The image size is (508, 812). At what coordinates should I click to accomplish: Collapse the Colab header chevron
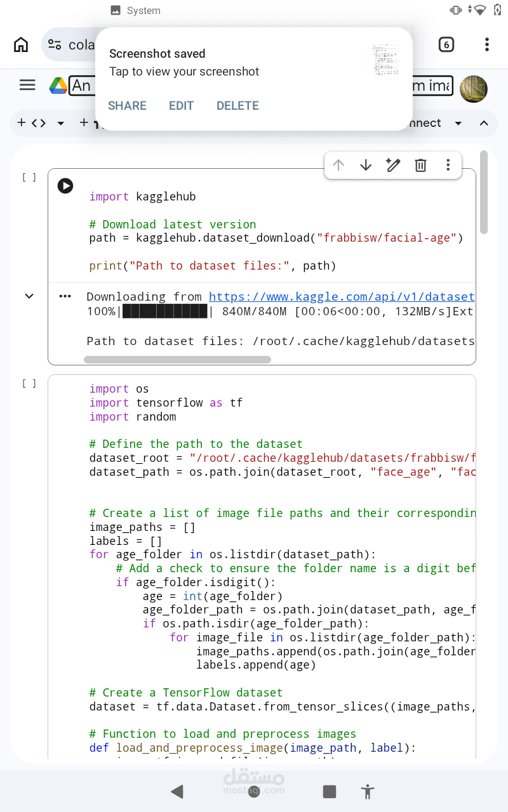tap(484, 123)
